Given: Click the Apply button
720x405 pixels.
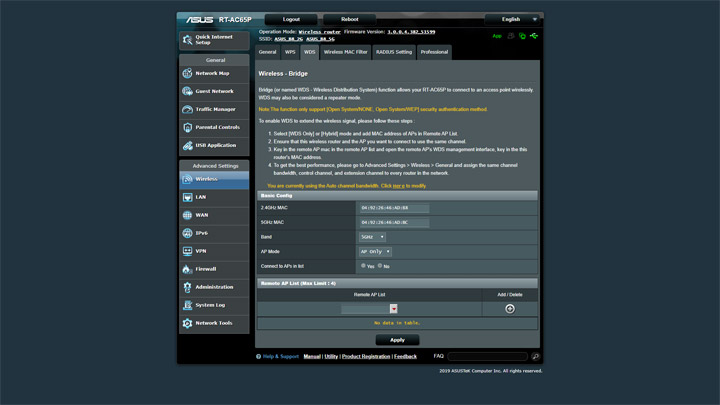Looking at the screenshot, I should (397, 340).
